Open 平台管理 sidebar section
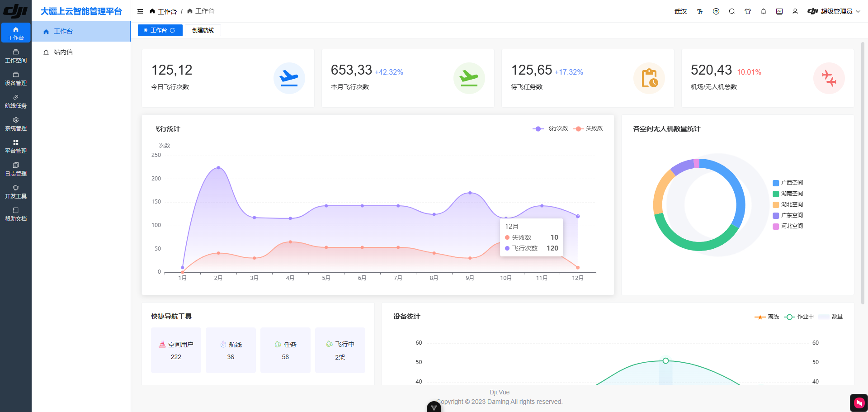The image size is (868, 412). pyautogui.click(x=16, y=147)
